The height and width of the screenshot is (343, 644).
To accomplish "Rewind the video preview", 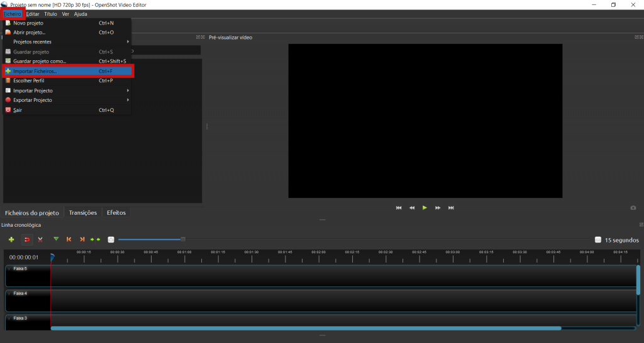I will click(x=412, y=208).
